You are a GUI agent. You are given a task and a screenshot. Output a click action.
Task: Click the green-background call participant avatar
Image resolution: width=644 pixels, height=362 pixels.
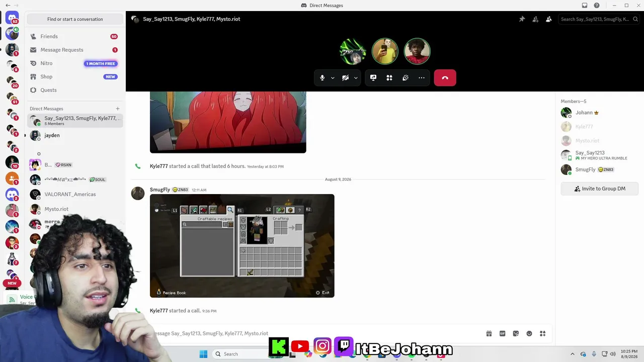353,51
